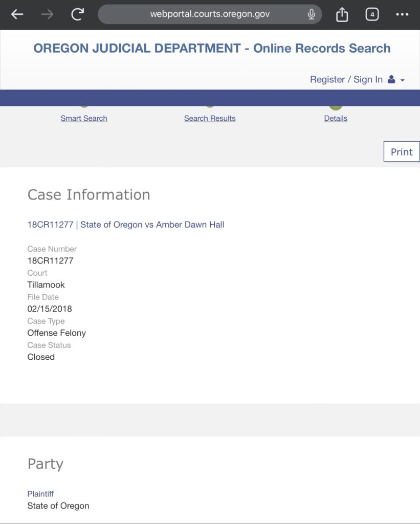
Task: Click the Oregon Judicial Department header title
Action: [212, 48]
